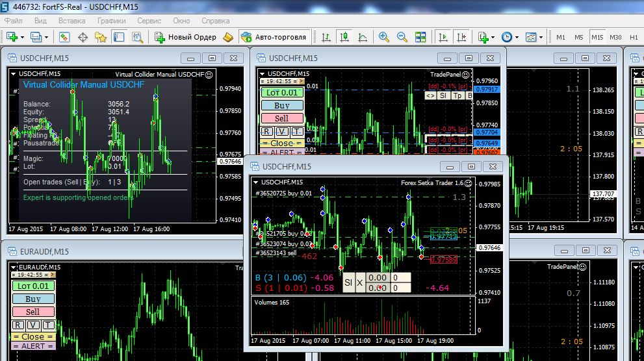
Task: Select M15 timeframe
Action: [597, 37]
